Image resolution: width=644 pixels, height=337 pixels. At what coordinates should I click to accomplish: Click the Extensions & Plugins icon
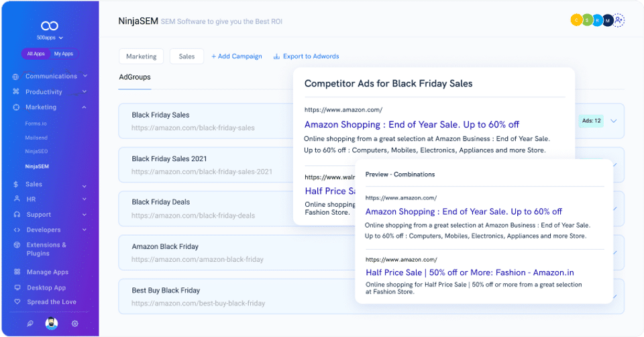(x=17, y=244)
